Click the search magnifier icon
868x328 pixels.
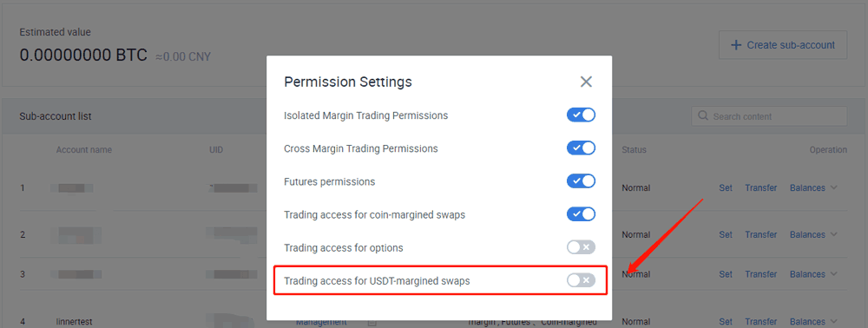pos(703,116)
